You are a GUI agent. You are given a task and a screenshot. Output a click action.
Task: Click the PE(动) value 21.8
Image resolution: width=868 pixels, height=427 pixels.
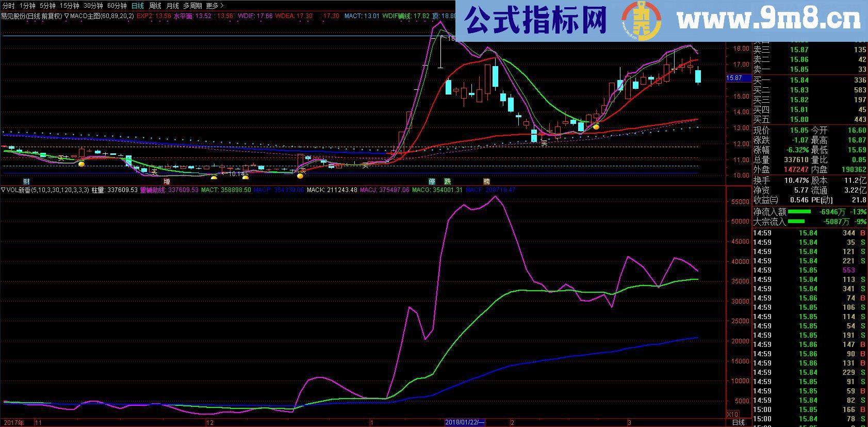tap(859, 200)
